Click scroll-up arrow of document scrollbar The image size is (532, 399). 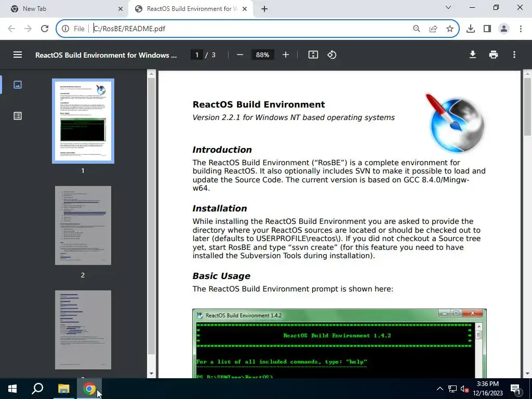pyautogui.click(x=527, y=74)
